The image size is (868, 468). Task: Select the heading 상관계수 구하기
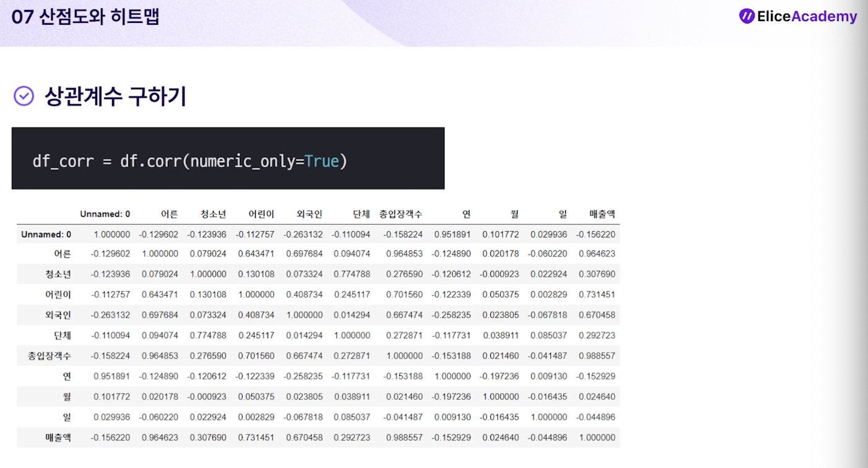115,97
